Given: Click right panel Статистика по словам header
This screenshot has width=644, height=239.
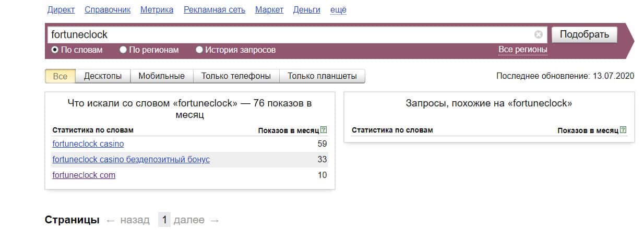Looking at the screenshot, I should coord(392,130).
